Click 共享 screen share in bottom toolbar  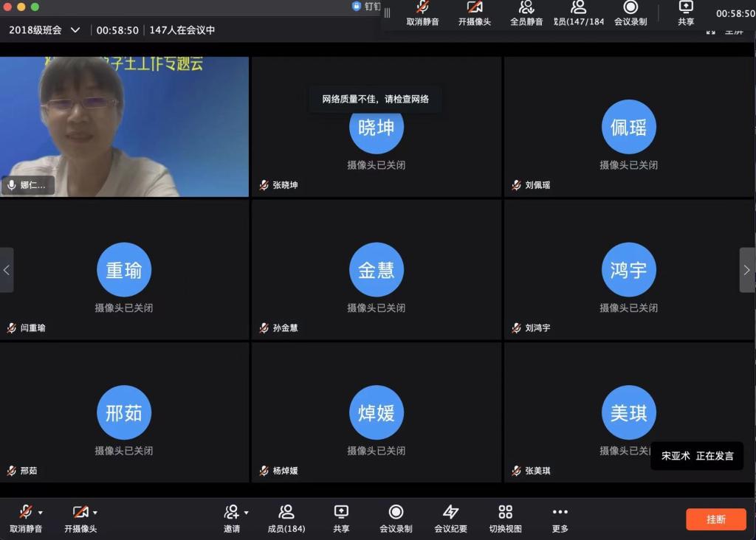[x=341, y=513]
